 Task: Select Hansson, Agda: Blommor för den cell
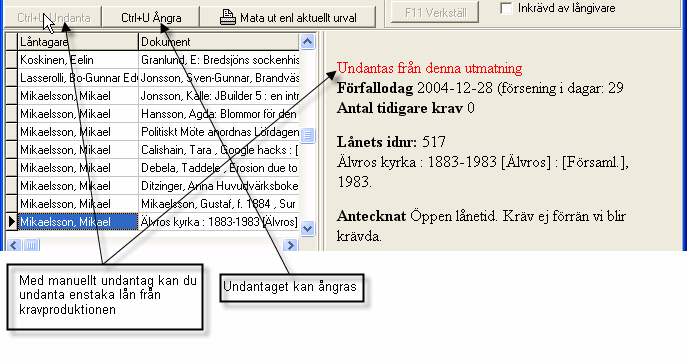(x=219, y=114)
